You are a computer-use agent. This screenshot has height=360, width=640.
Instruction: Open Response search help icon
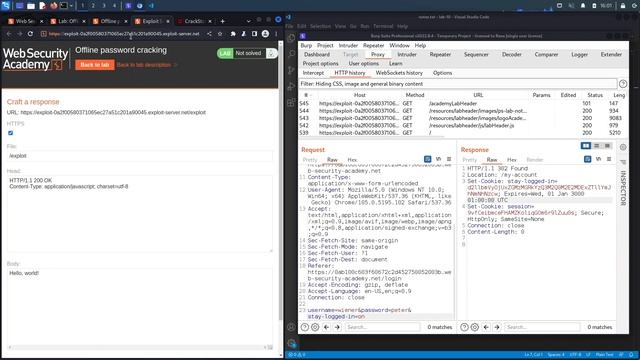(464, 327)
